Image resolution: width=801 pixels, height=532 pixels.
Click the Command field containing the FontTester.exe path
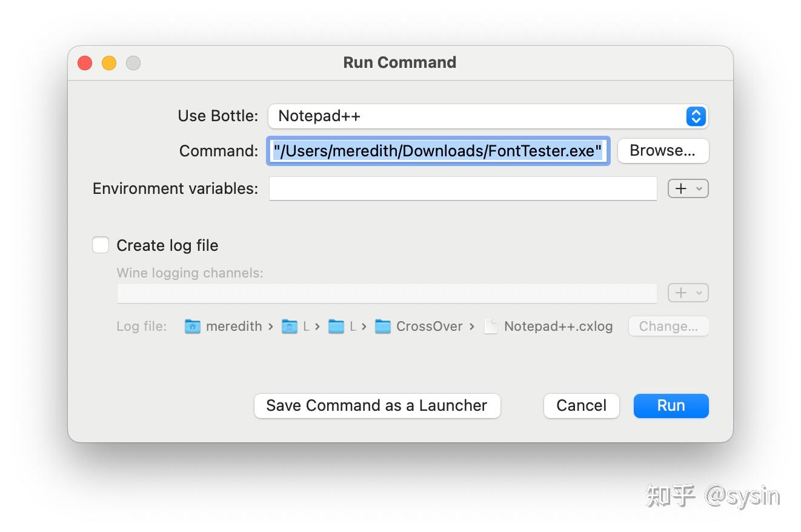[438, 151]
